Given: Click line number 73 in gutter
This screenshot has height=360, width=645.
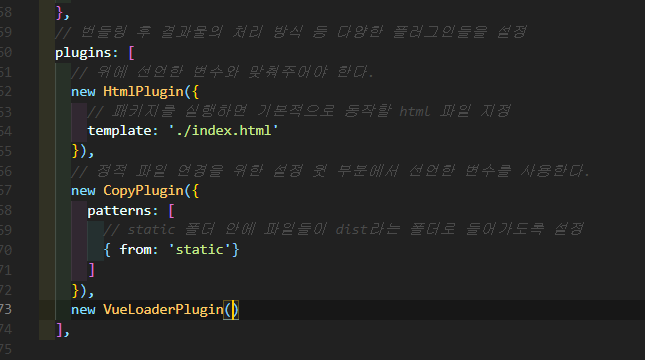Looking at the screenshot, I should click(6, 309).
